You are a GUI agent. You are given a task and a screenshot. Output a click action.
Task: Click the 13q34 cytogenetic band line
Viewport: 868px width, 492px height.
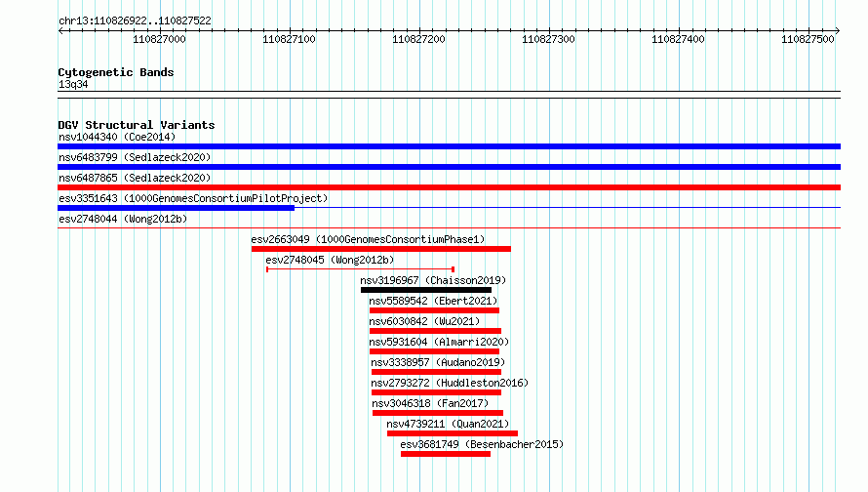[449, 95]
